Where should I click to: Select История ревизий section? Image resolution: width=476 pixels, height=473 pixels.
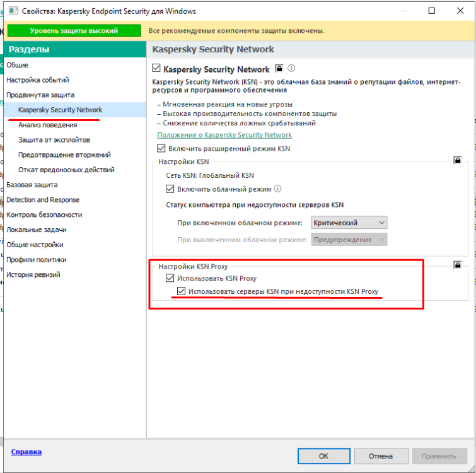[x=74, y=274]
